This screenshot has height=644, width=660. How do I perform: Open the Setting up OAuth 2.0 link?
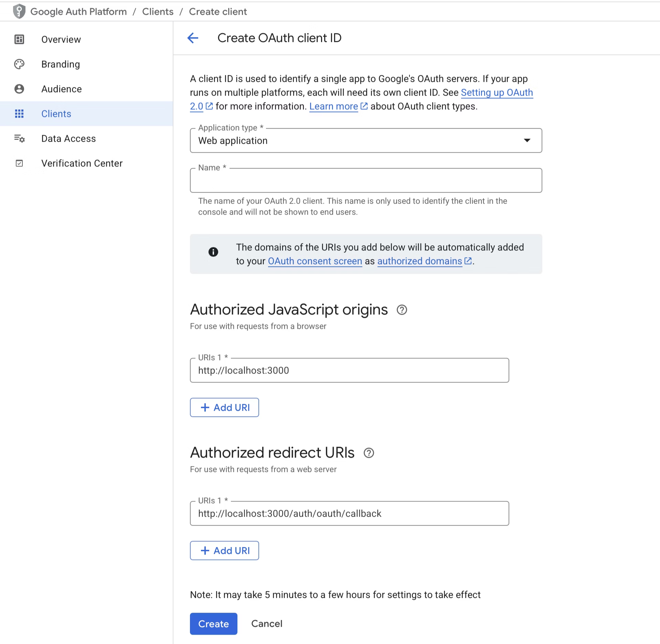[x=497, y=93]
